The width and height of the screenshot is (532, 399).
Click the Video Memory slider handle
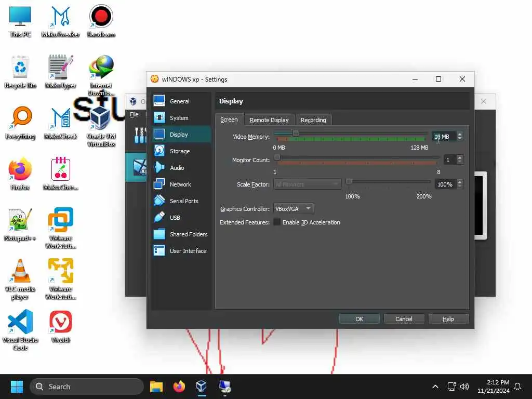[x=296, y=134]
